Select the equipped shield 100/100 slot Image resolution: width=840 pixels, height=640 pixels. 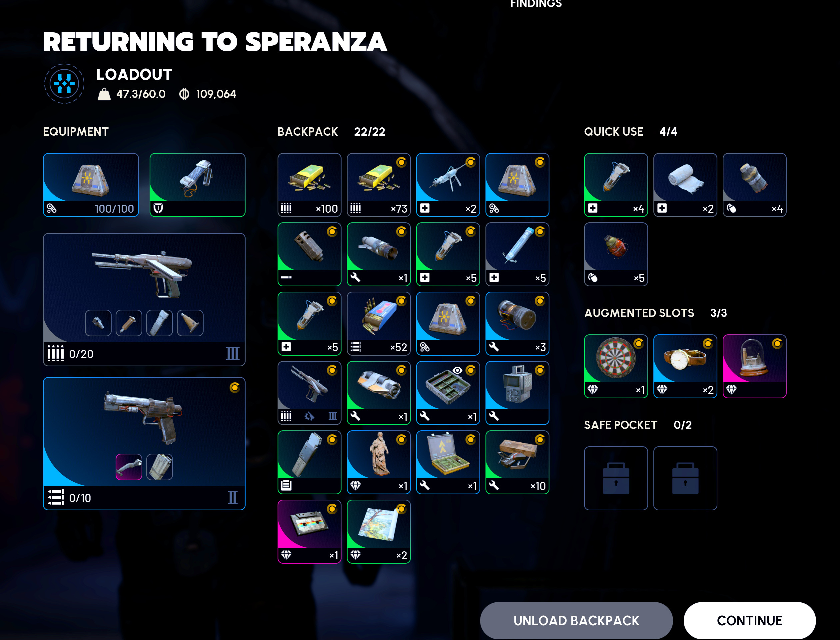[91, 185]
